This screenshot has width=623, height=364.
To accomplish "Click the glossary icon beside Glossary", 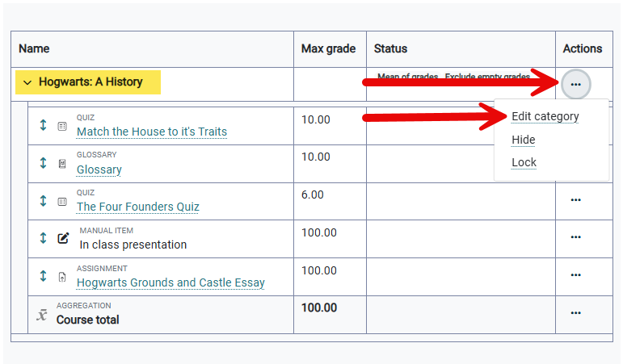I will pos(62,164).
